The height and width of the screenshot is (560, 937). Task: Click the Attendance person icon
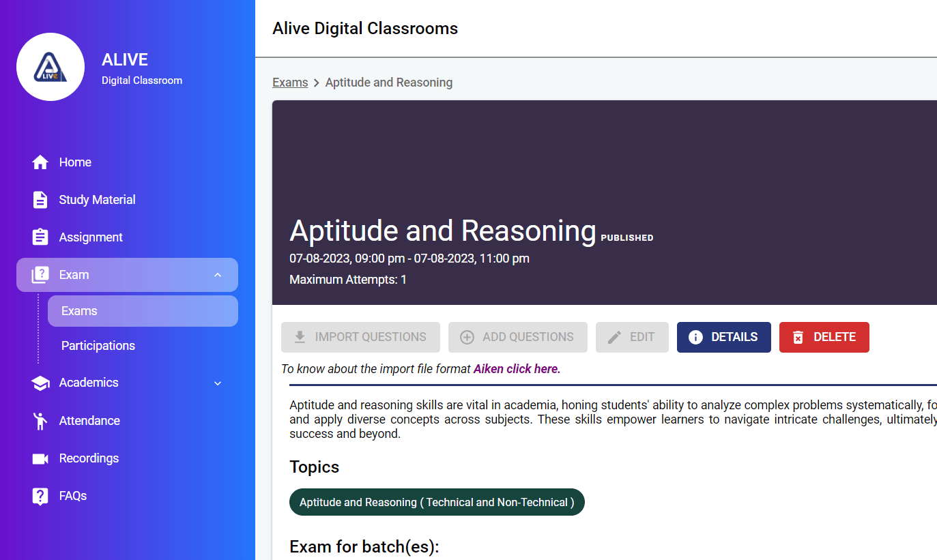[40, 421]
